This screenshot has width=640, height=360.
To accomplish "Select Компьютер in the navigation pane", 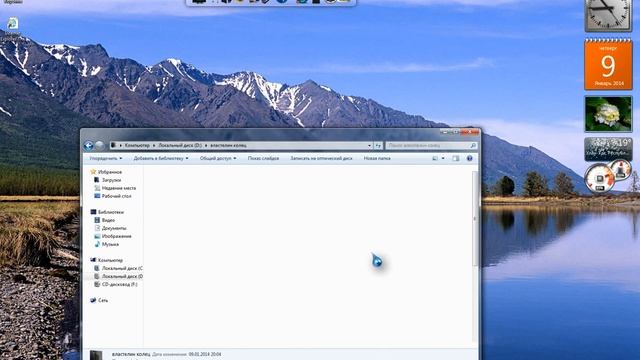I will pyautogui.click(x=110, y=260).
